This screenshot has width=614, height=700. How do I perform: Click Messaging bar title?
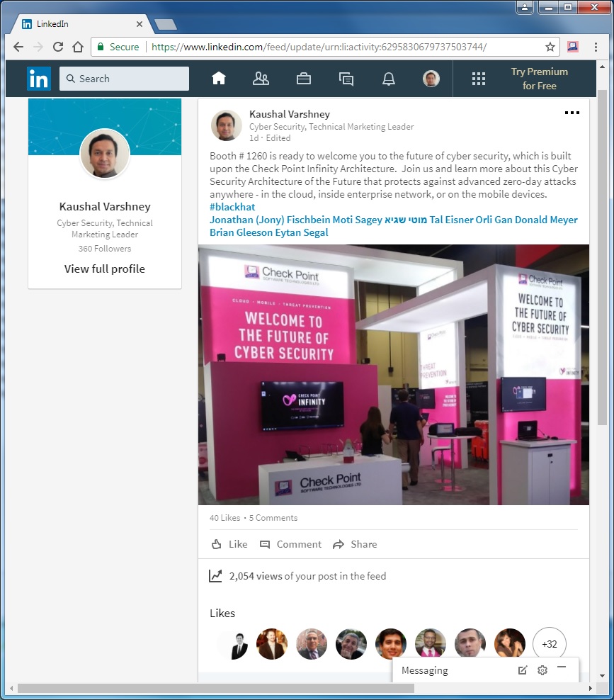pyautogui.click(x=425, y=670)
